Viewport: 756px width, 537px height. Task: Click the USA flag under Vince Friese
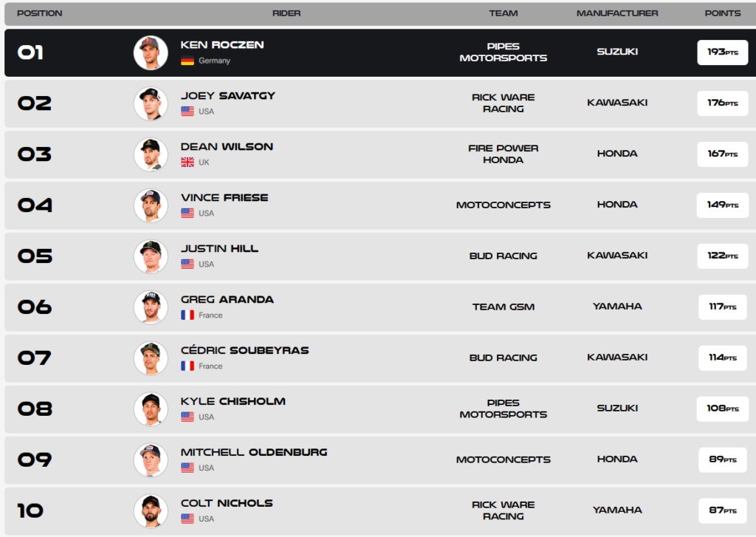tap(188, 213)
